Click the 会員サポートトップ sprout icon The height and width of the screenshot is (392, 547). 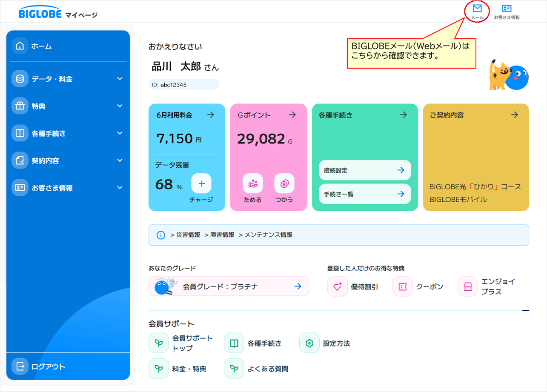[x=159, y=343]
